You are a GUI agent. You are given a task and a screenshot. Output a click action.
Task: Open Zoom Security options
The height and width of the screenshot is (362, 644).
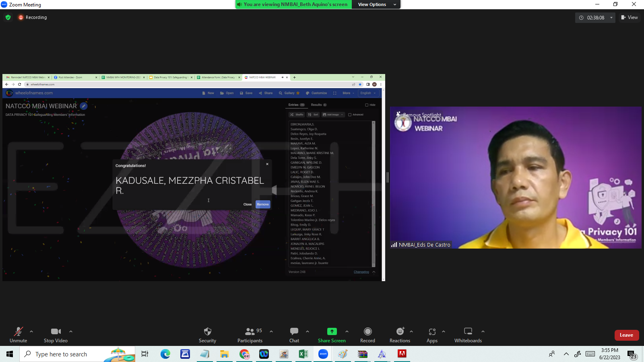coord(207,335)
